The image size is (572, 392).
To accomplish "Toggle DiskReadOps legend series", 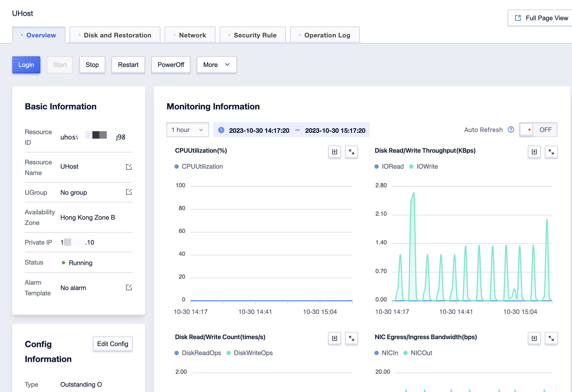I will coord(198,353).
